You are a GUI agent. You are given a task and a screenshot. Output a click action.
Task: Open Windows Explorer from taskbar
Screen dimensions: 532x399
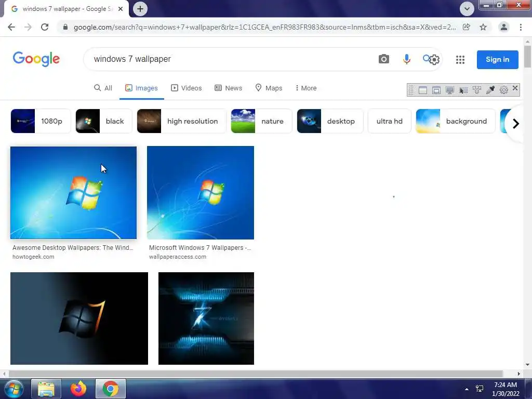(x=46, y=389)
